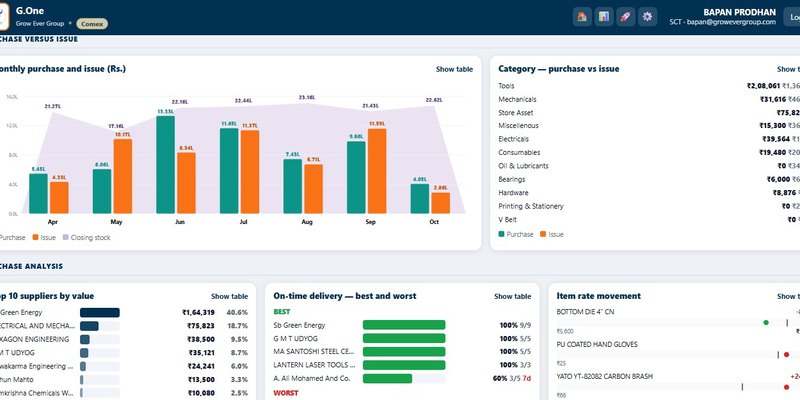Click the 60% 3/5 7d delivery score
Viewport: 800px width, 400px height.
[512, 379]
